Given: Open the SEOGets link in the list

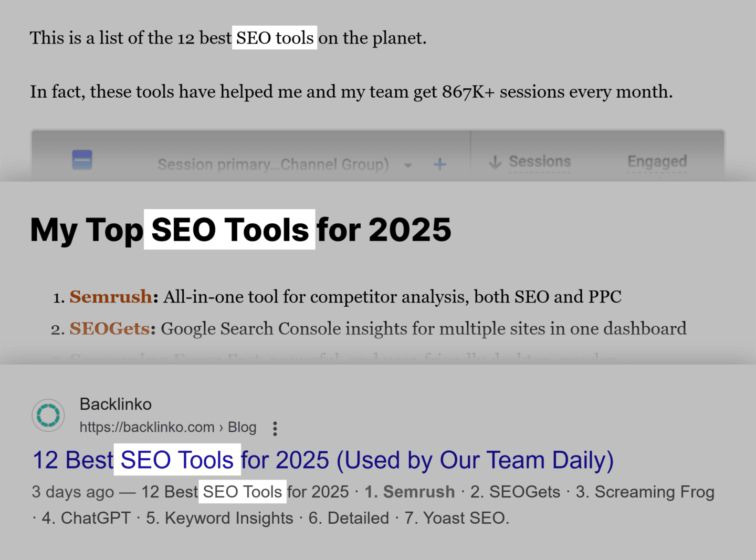Looking at the screenshot, I should coord(110,329).
